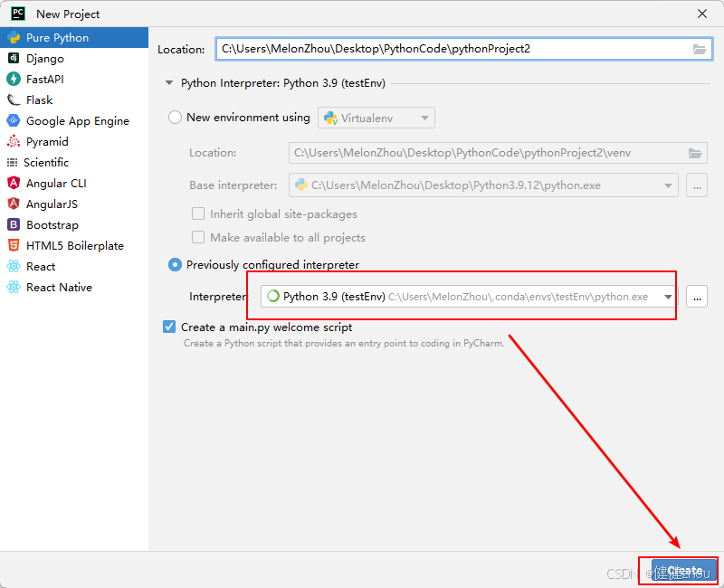Click the FastAPI lightning icon
The image size is (724, 588).
[x=14, y=79]
